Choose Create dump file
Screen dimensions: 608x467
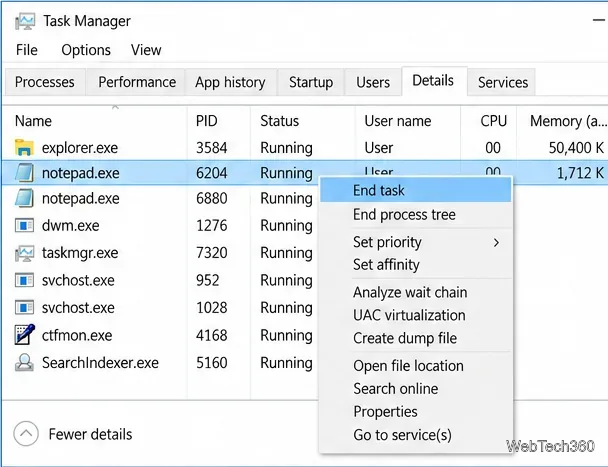pos(416,338)
